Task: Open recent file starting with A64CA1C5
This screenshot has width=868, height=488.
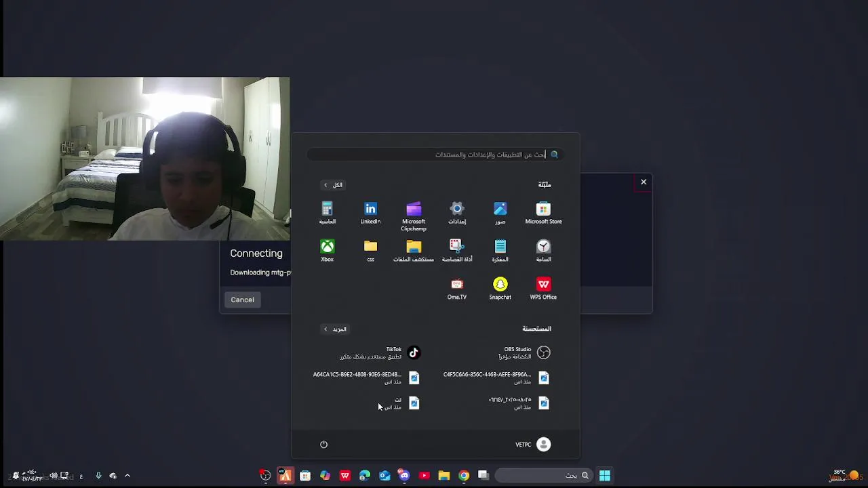Action: (367, 378)
